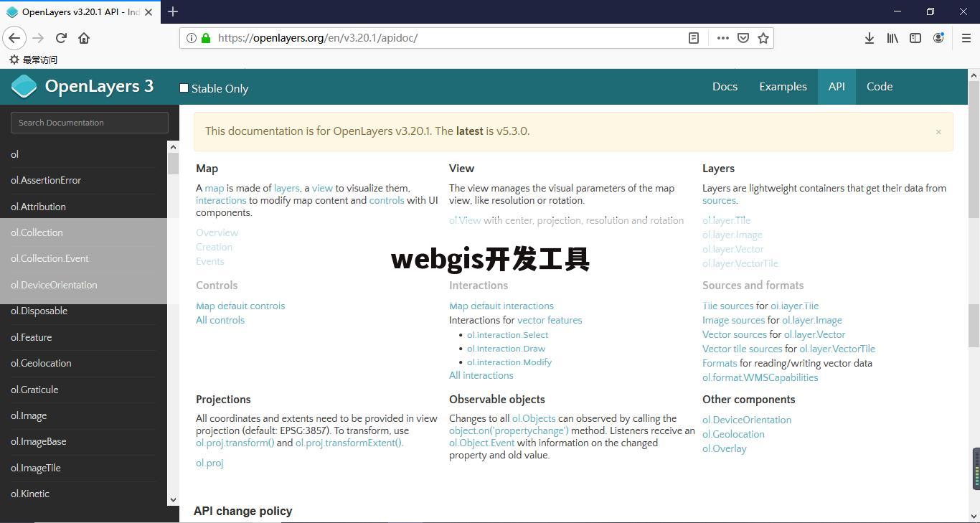980x523 pixels.
Task: Toggle Reader View for the page
Action: [x=693, y=38]
